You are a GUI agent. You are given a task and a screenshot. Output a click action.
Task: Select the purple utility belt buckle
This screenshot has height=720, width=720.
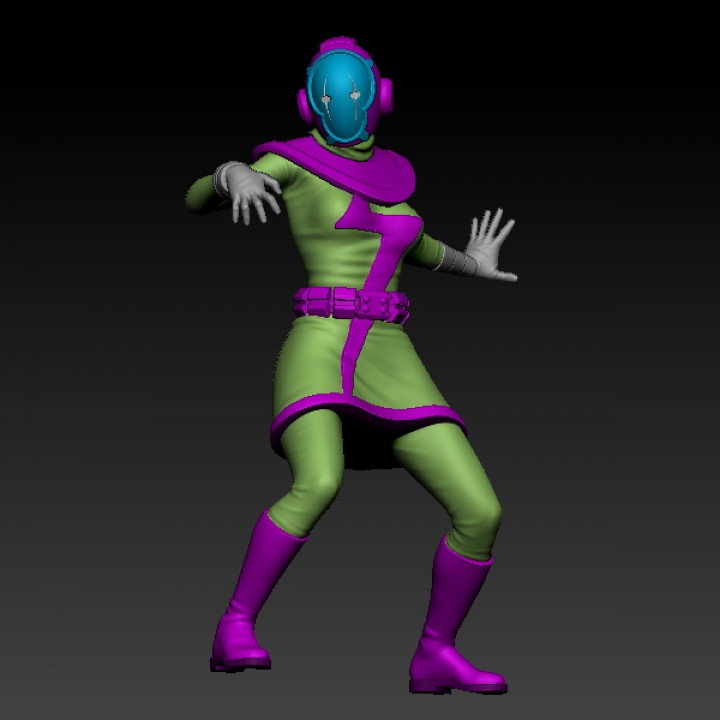(348, 300)
